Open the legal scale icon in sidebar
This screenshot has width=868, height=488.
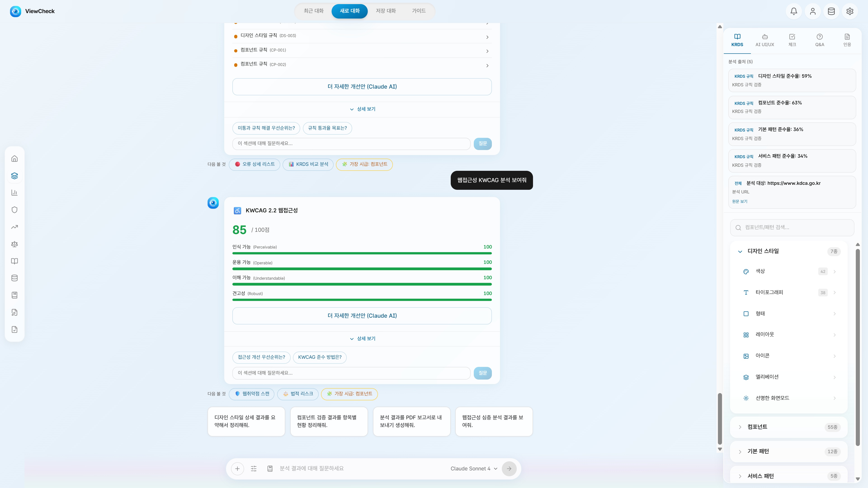(14, 244)
